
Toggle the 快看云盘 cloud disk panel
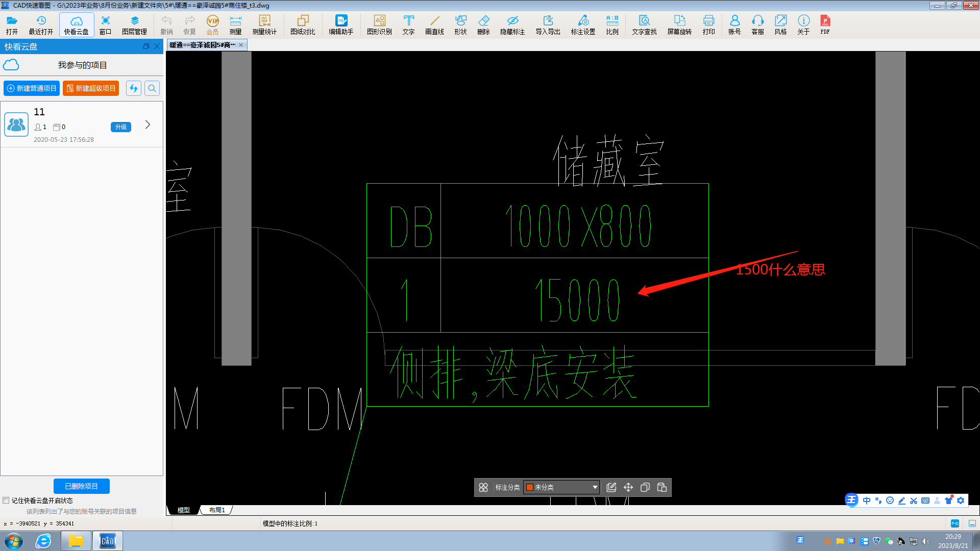(x=77, y=24)
